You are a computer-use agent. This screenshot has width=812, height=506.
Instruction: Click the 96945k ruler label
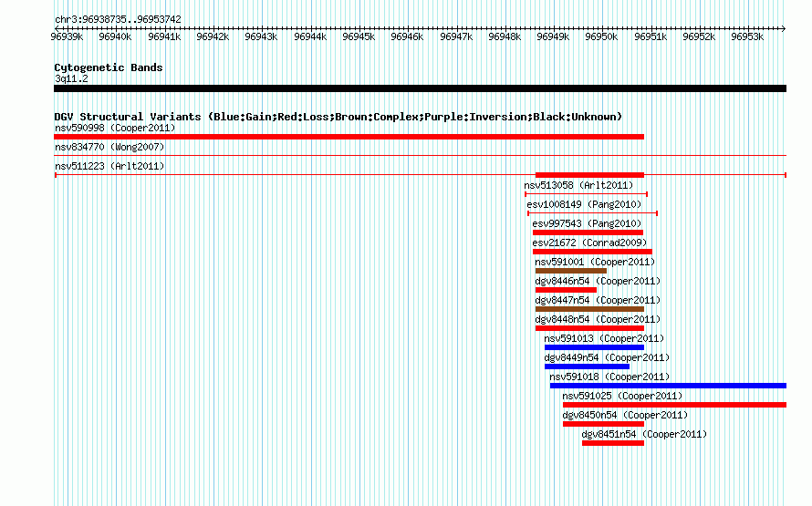(359, 36)
